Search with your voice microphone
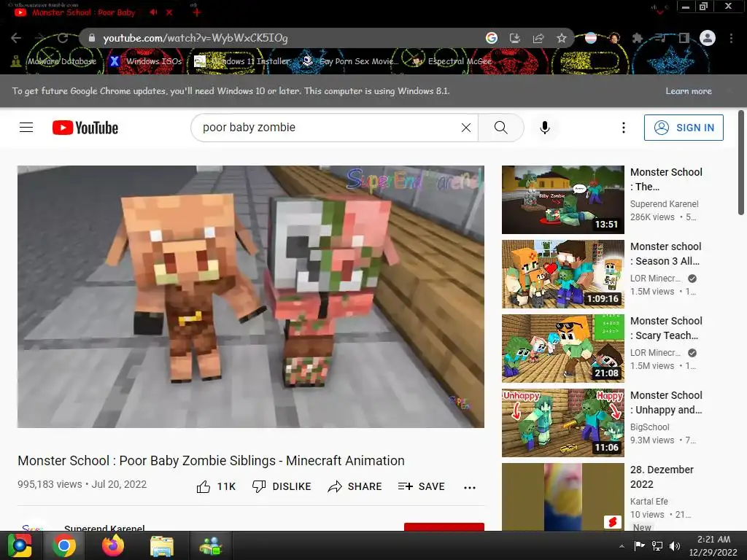 tap(545, 128)
